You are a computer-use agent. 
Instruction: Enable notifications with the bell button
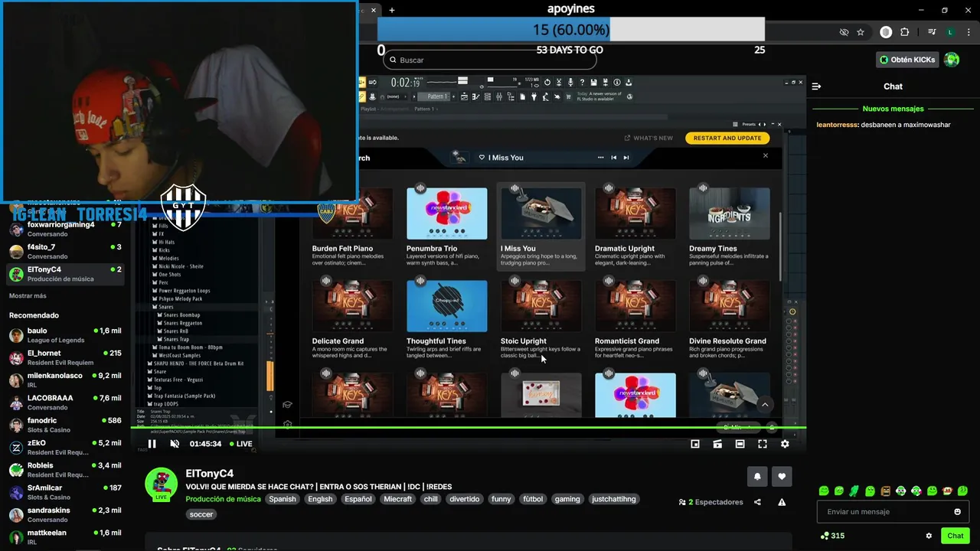click(x=757, y=476)
